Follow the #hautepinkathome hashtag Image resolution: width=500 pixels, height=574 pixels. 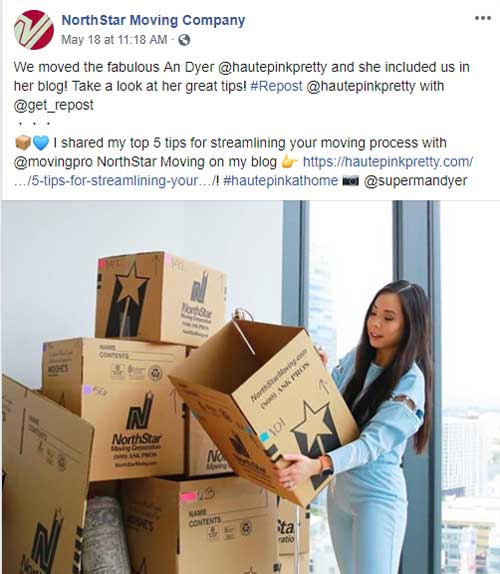[x=280, y=180]
